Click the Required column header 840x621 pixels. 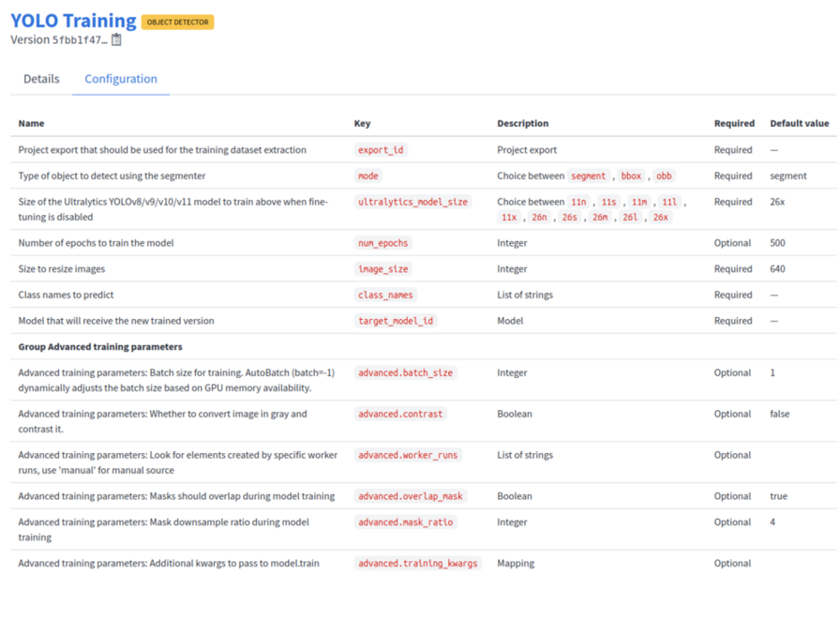734,123
